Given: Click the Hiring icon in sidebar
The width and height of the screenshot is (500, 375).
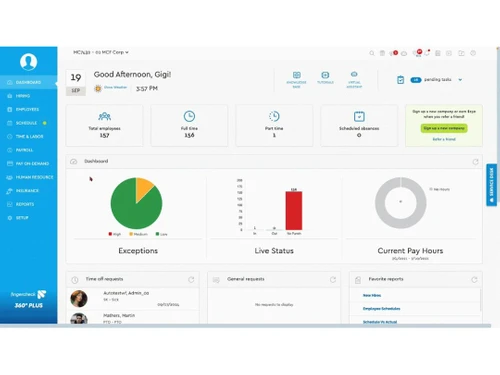Looking at the screenshot, I should [10, 96].
